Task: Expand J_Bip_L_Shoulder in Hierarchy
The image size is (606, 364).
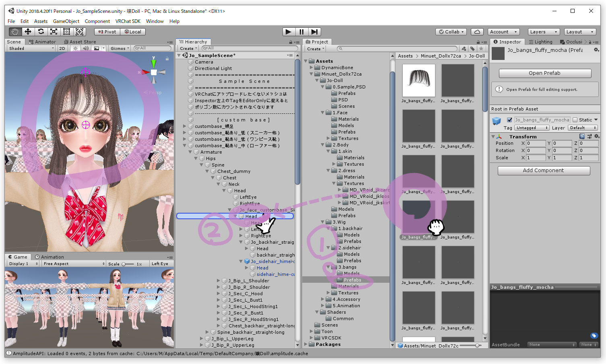Action: 218,281
